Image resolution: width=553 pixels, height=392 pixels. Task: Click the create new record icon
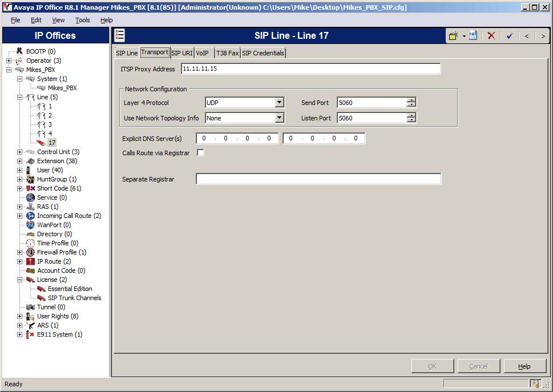(x=454, y=35)
